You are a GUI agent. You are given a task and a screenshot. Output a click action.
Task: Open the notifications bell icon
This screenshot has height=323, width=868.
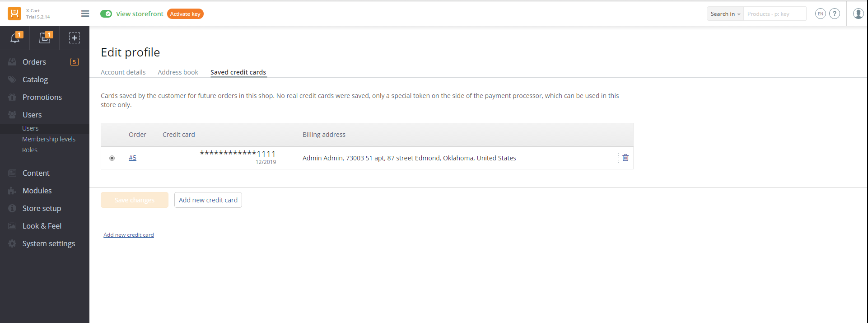coord(15,37)
